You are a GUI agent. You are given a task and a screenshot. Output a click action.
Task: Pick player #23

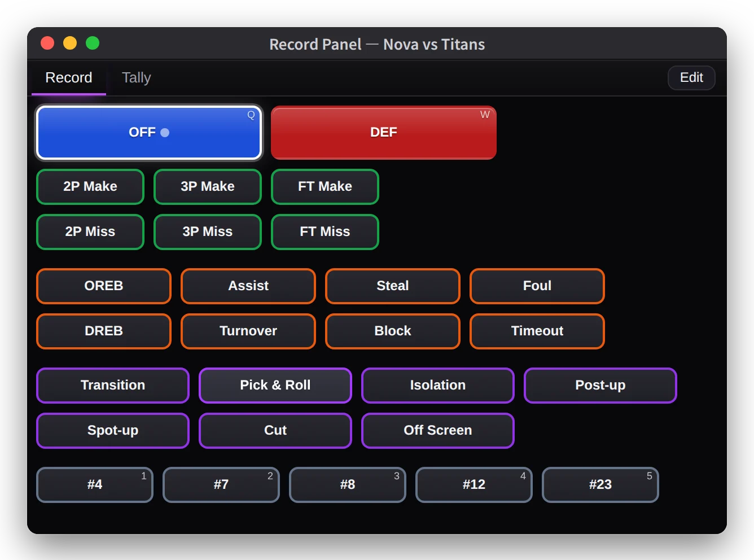[x=600, y=485]
